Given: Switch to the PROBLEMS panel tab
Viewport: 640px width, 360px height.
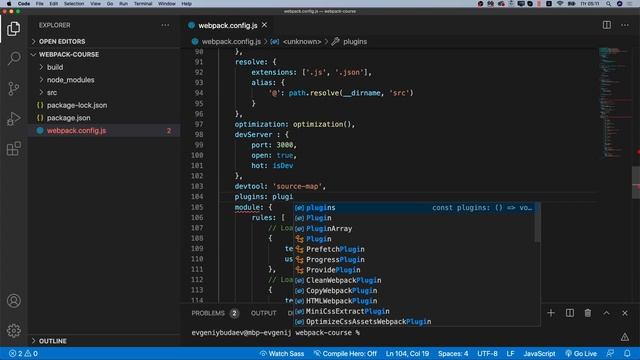Looking at the screenshot, I should (208, 313).
